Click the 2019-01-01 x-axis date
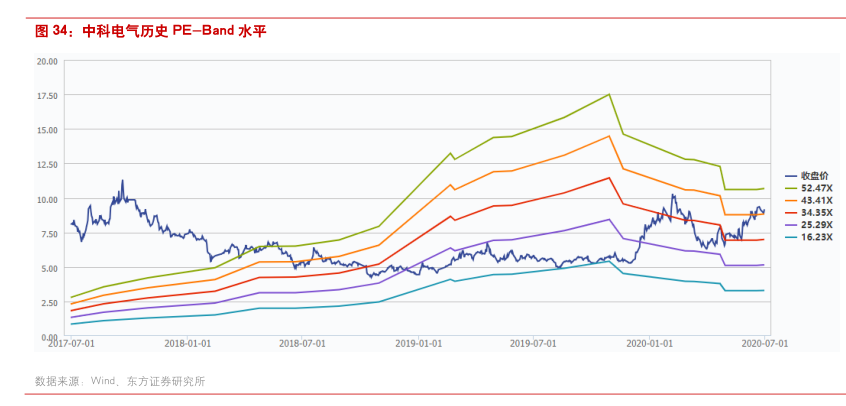The height and width of the screenshot is (406, 846). (x=418, y=343)
